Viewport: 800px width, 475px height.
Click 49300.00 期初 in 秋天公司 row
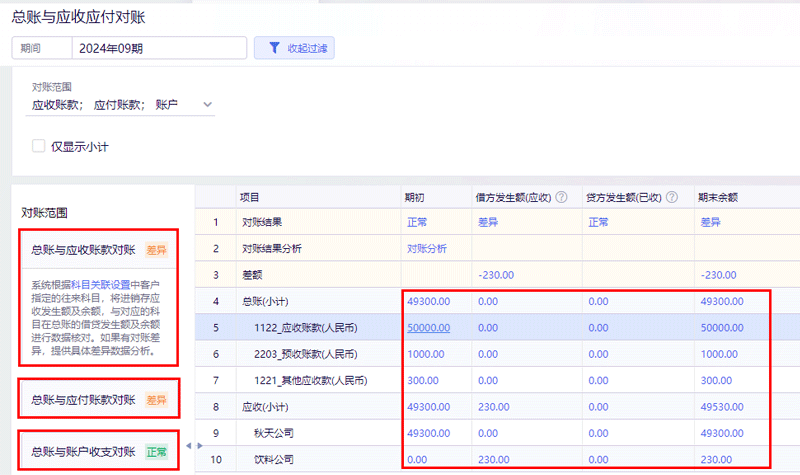429,433
